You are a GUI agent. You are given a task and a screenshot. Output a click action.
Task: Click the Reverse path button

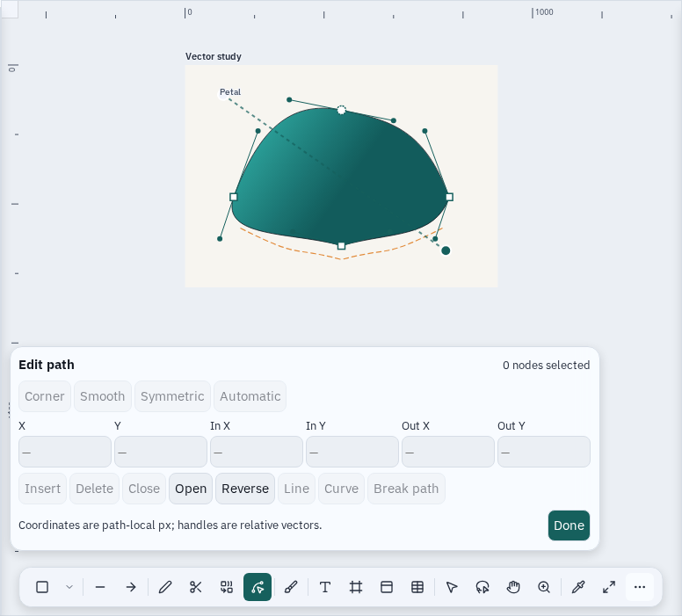245,489
